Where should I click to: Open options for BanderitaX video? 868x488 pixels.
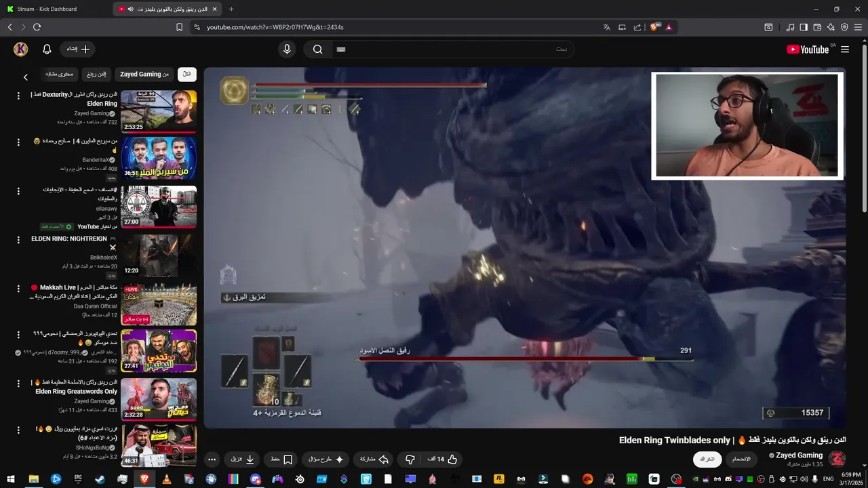click(19, 142)
